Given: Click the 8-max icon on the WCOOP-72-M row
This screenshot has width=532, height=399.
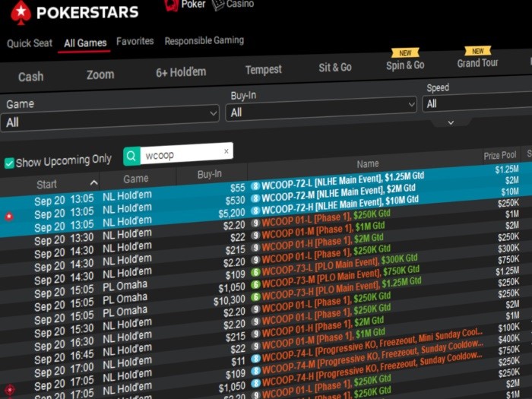Looking at the screenshot, I should click(x=255, y=198).
